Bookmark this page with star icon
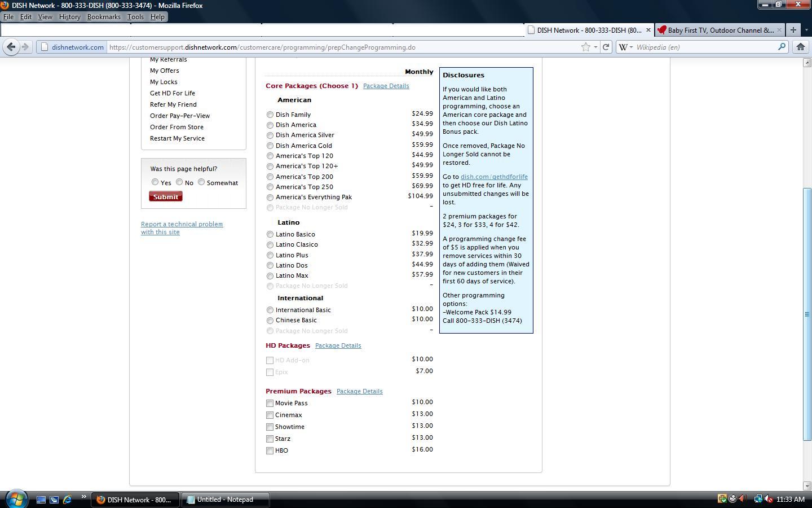 pyautogui.click(x=586, y=47)
